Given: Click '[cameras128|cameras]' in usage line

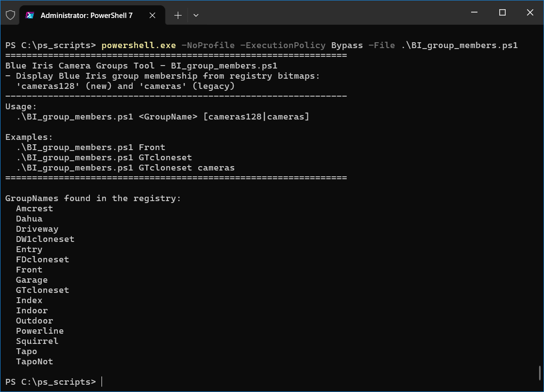Looking at the screenshot, I should (x=256, y=117).
